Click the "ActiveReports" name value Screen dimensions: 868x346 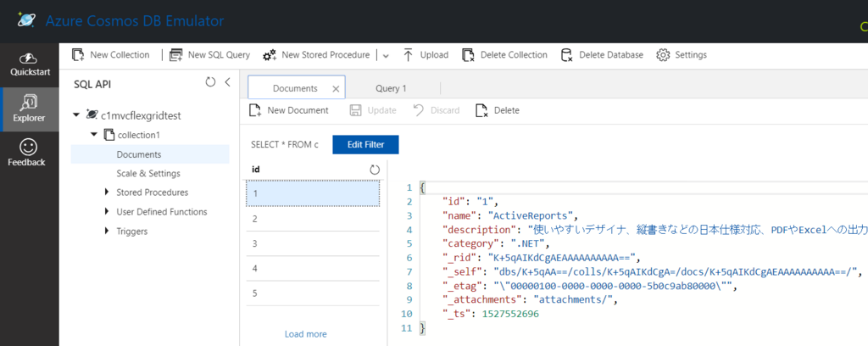(531, 215)
